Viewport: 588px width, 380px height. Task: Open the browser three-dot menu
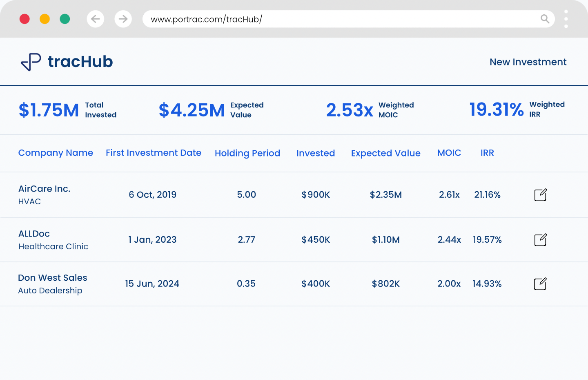tap(566, 19)
